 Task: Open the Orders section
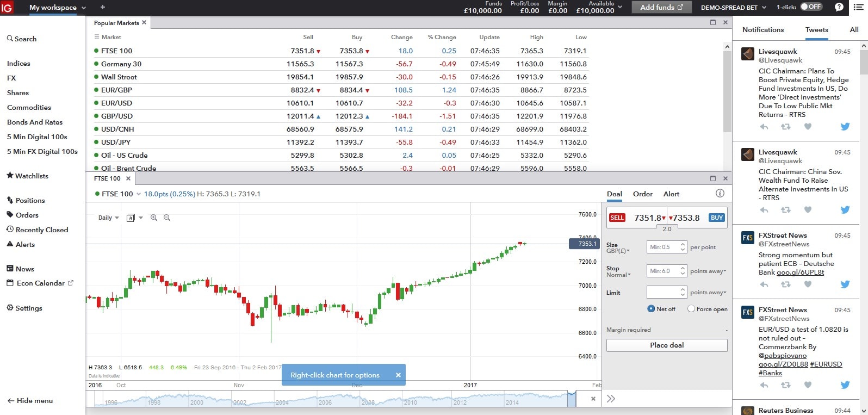click(22, 215)
